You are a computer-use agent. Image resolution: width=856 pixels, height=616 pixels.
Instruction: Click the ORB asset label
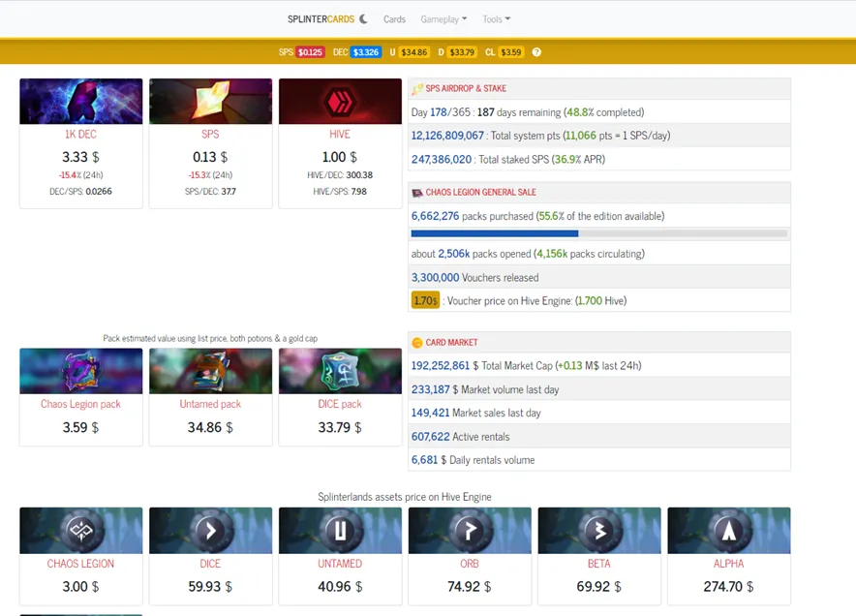pyautogui.click(x=470, y=564)
